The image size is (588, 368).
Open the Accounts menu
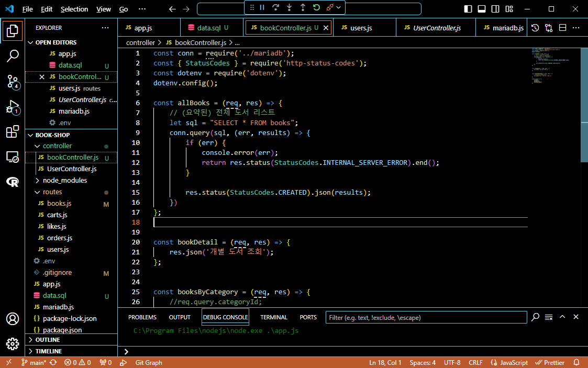13,319
